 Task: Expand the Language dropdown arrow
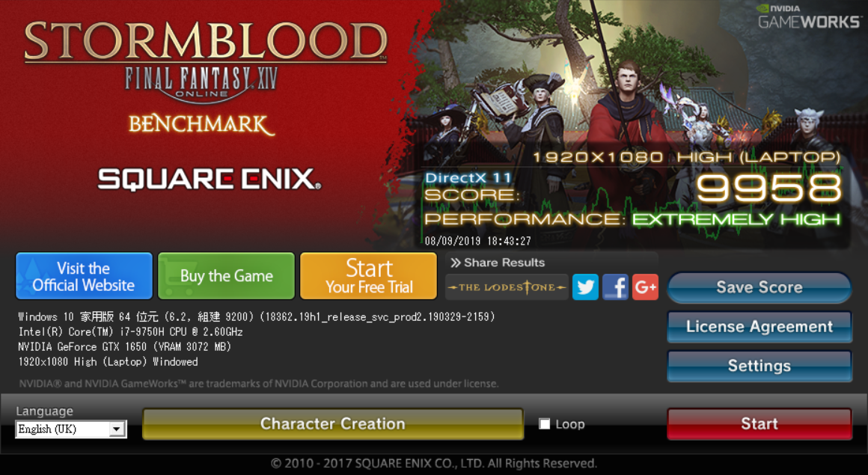click(x=116, y=429)
